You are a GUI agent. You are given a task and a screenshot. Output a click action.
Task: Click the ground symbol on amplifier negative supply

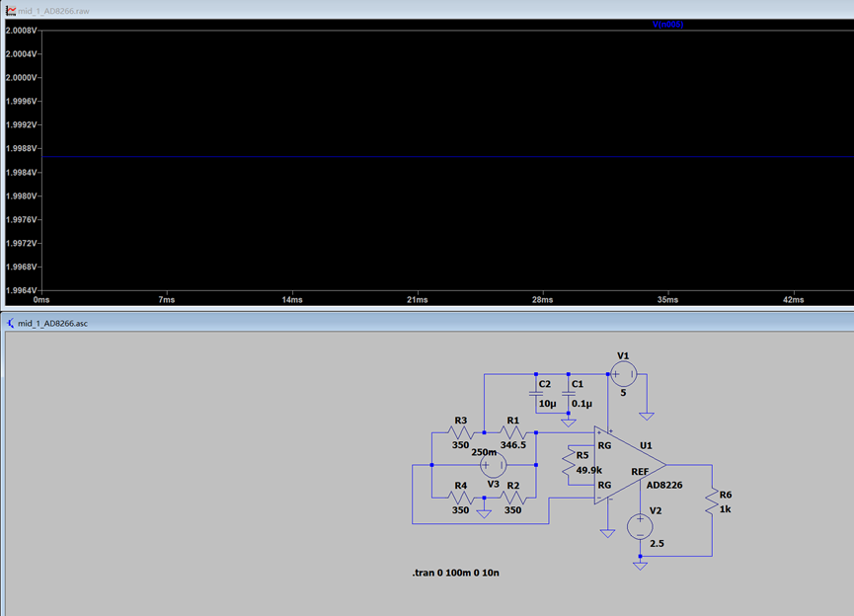(607, 533)
